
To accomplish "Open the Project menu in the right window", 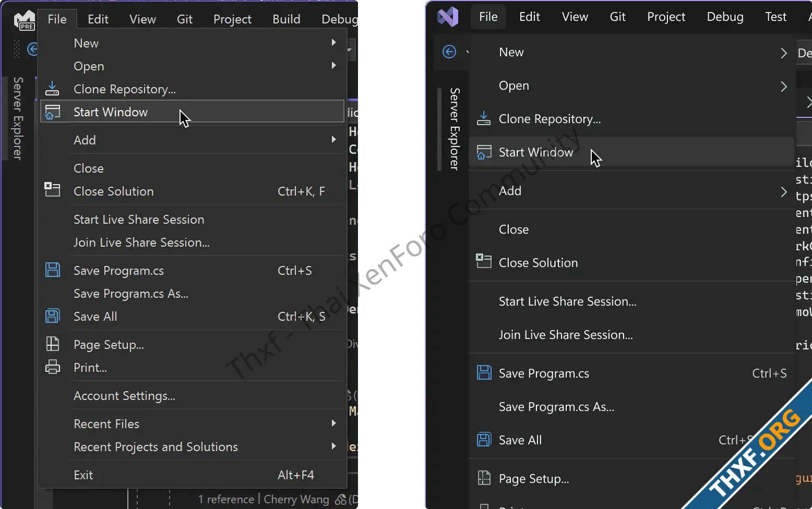I will (666, 17).
